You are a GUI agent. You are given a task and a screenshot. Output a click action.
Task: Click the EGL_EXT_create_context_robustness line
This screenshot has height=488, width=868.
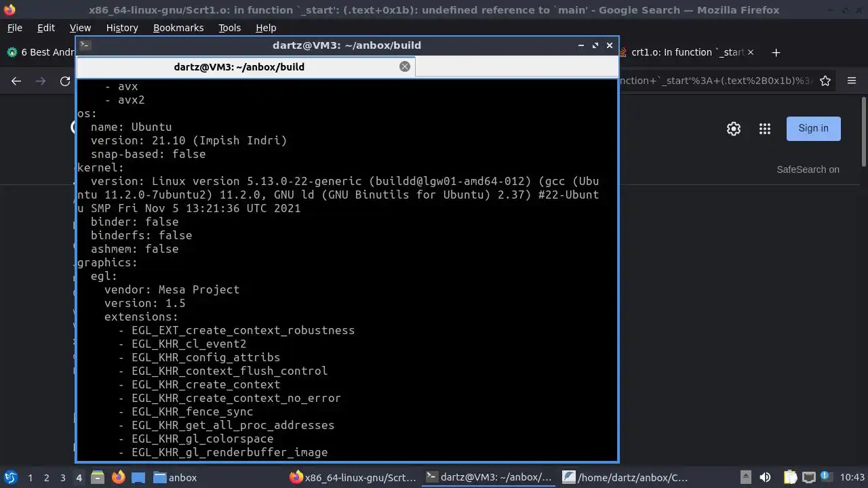coord(243,330)
